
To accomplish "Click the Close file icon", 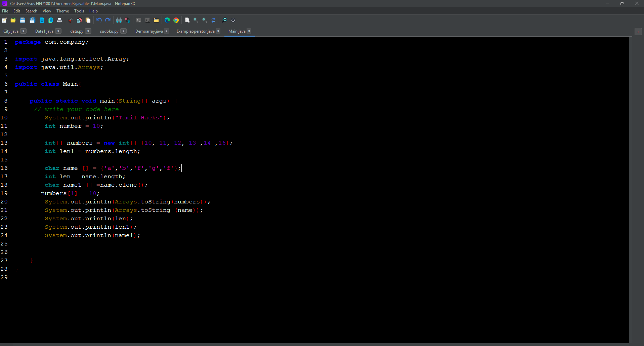I will click(42, 20).
